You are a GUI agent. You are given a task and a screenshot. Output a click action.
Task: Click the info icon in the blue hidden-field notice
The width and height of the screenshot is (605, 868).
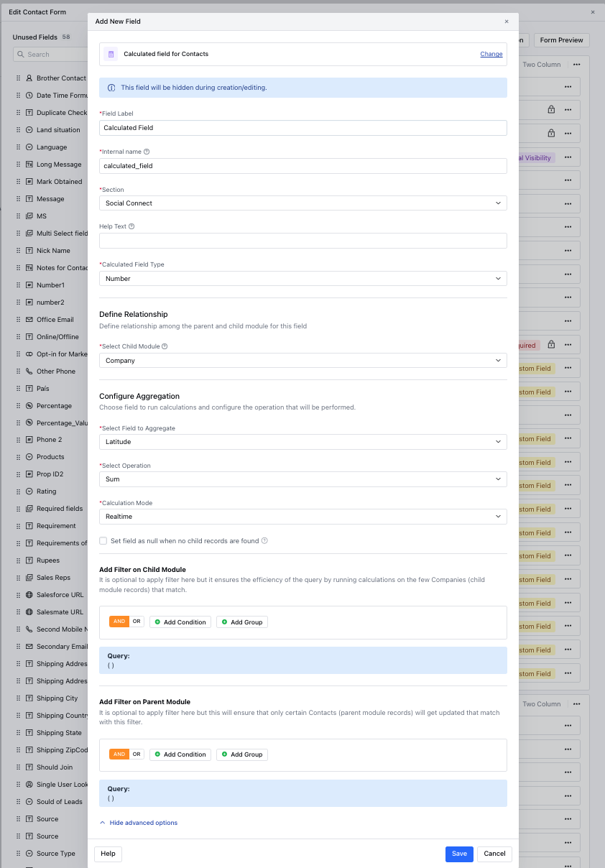point(111,88)
